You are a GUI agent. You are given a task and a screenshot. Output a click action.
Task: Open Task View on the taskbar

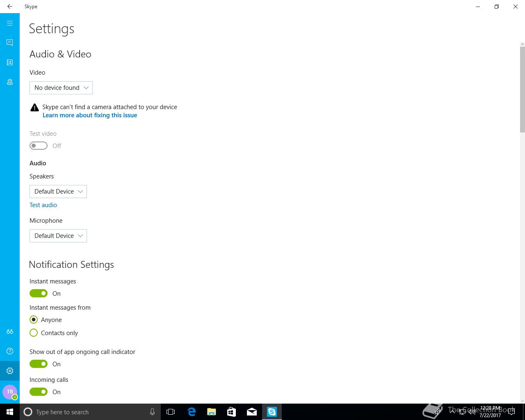coord(171,412)
